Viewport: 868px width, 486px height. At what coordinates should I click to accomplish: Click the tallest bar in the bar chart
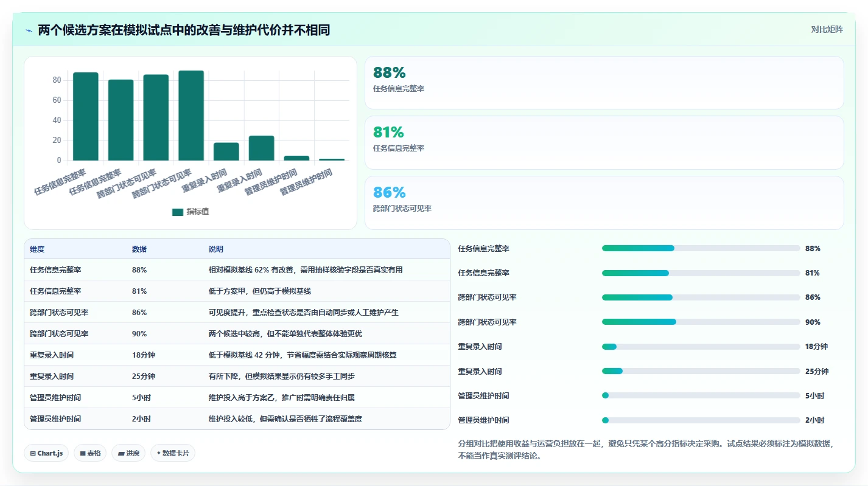(191, 116)
